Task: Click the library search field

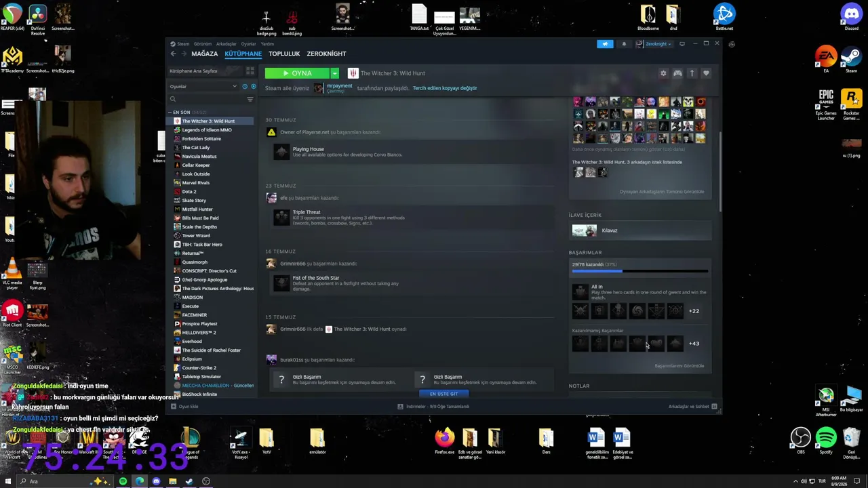Action: pyautogui.click(x=205, y=99)
